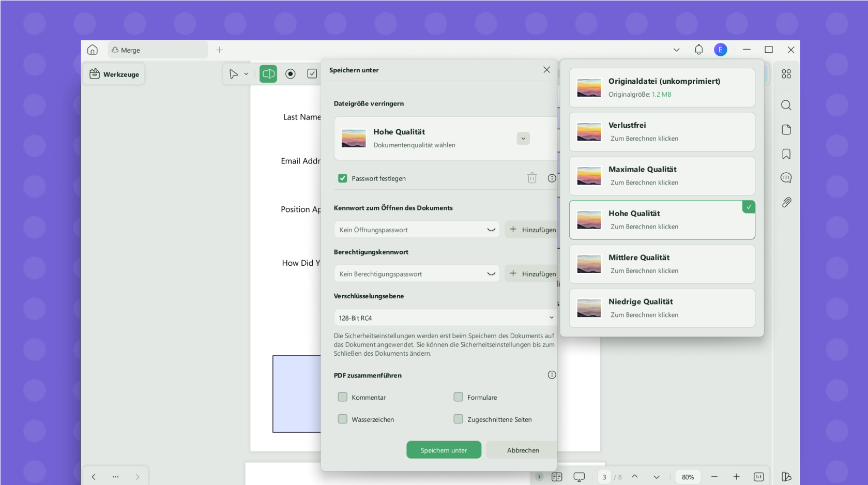The height and width of the screenshot is (485, 868).
Task: Go forward with the right arrow
Action: (138, 477)
